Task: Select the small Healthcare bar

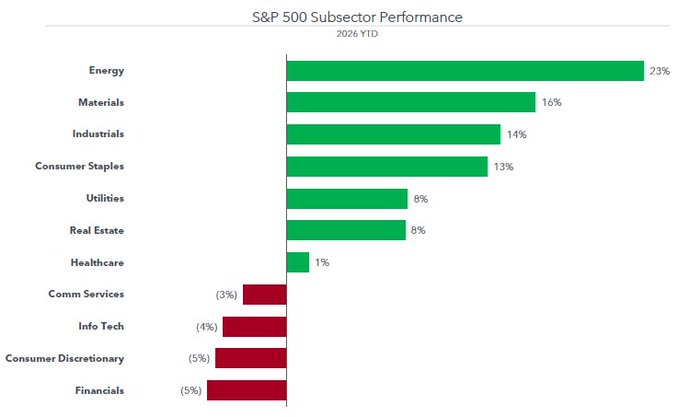Action: 297,262
